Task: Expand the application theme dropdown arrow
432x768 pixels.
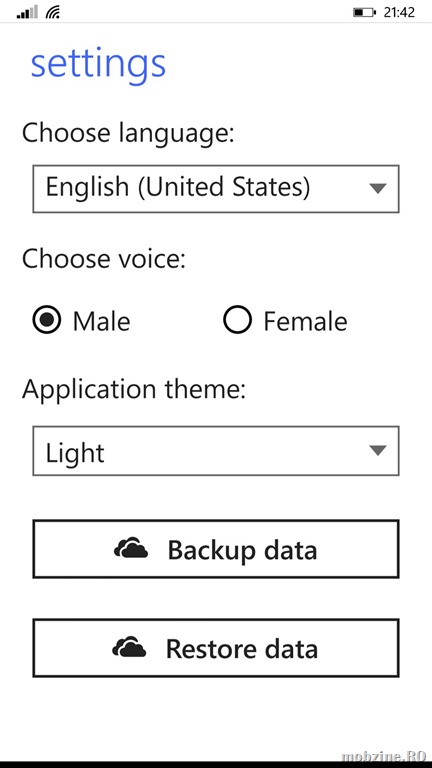Action: point(378,450)
